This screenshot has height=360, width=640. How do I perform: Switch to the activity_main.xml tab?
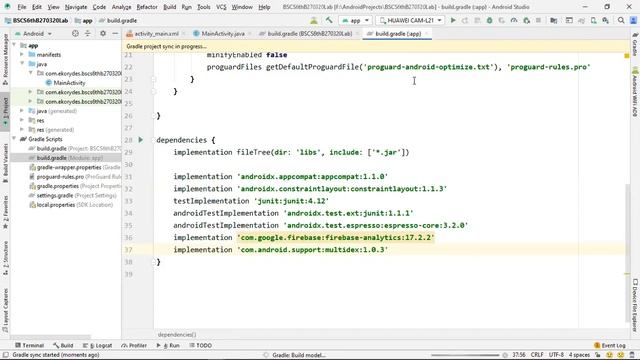156,34
